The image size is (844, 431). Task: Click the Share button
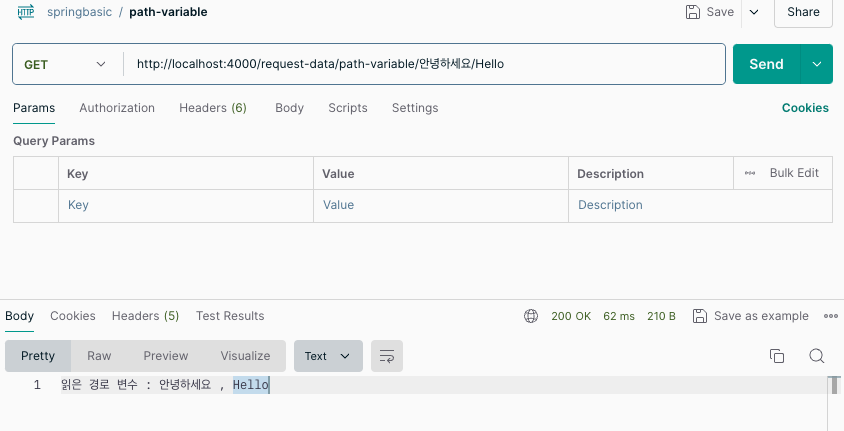click(803, 12)
